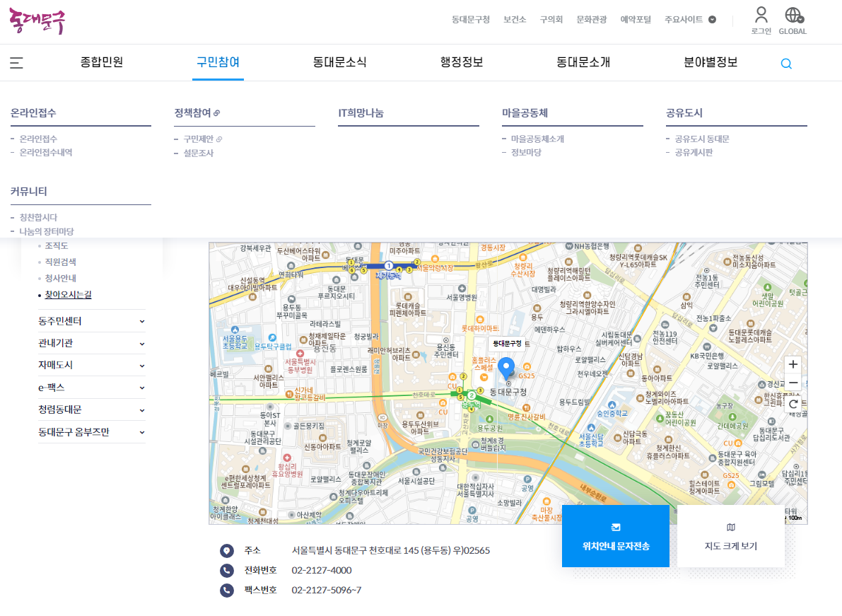Click fax number 02-2127-5096~7
The width and height of the screenshot is (842, 616).
coord(327,591)
